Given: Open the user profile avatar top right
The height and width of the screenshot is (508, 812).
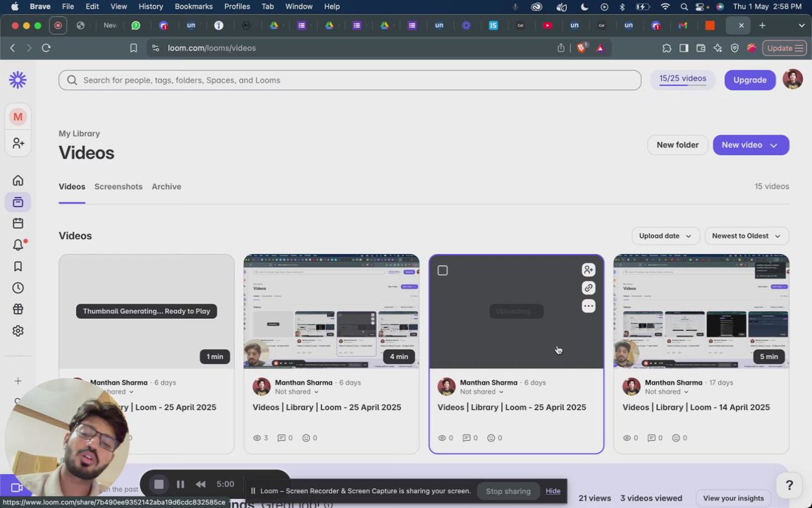Looking at the screenshot, I should (x=792, y=79).
